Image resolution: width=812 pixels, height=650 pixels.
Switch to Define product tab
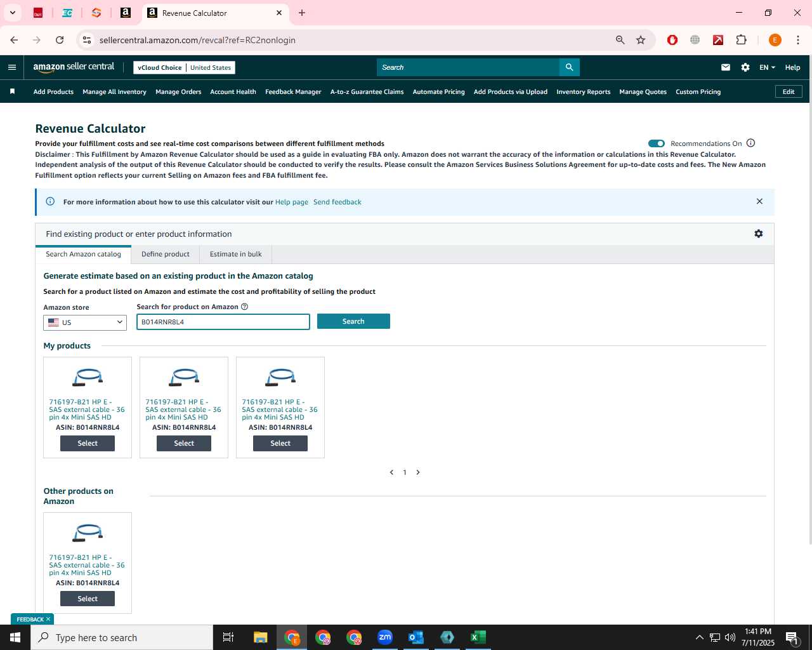pyautogui.click(x=166, y=254)
